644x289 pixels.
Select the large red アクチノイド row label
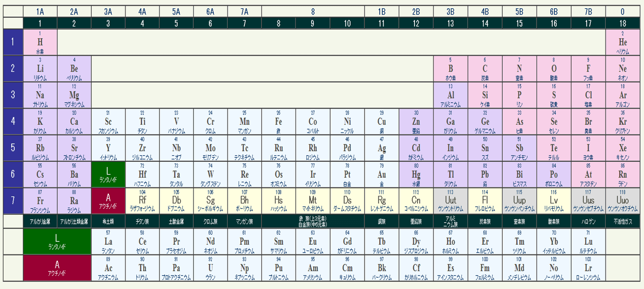tap(57, 268)
